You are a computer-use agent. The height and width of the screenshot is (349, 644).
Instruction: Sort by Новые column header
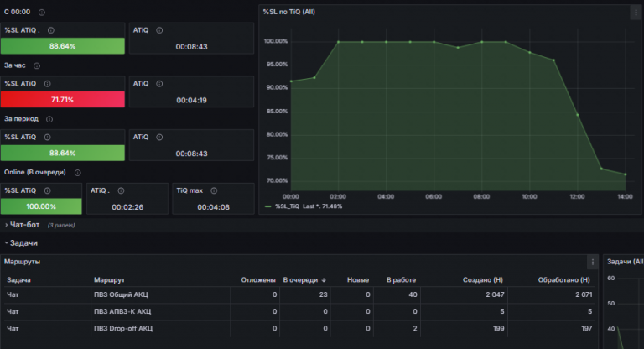click(358, 280)
